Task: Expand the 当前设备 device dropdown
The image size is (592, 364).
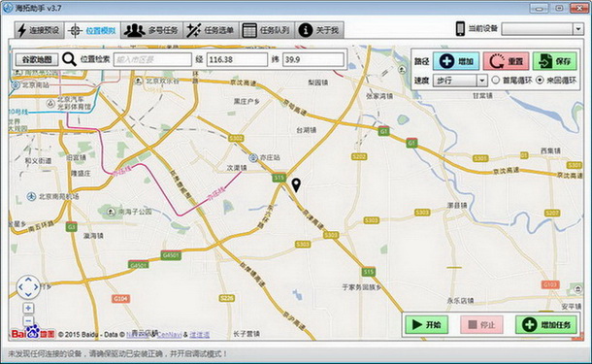Action: click(578, 29)
